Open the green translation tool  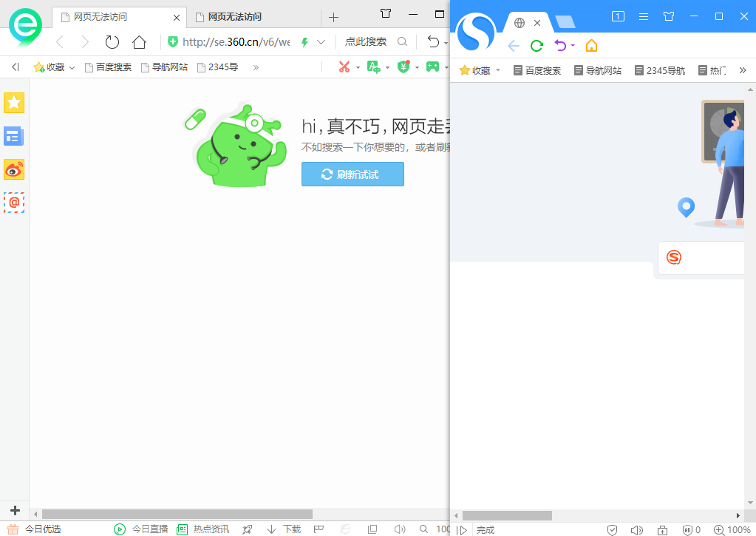374,67
